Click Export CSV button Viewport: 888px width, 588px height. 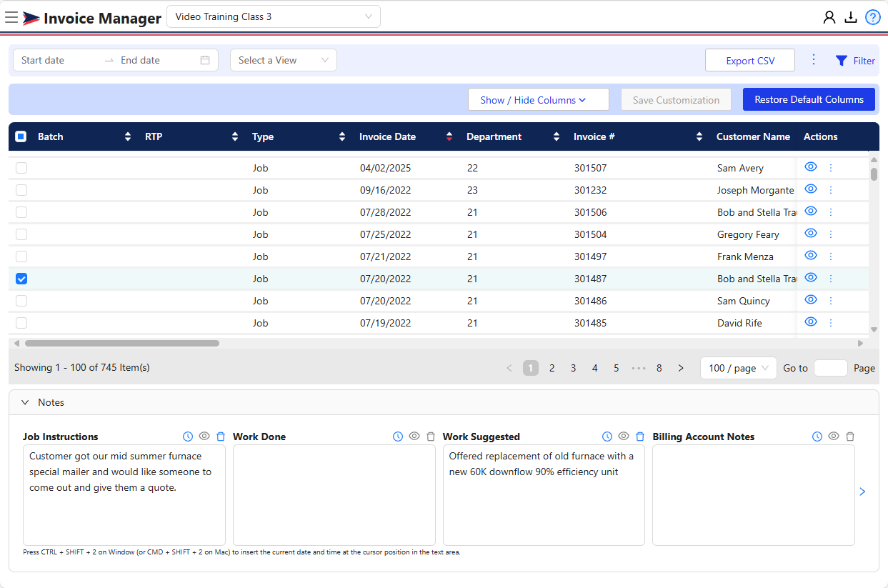750,61
